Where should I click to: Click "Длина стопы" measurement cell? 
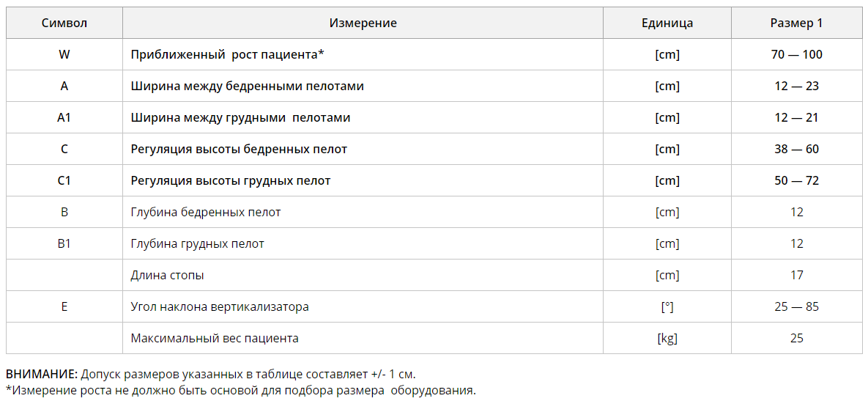pos(167,275)
